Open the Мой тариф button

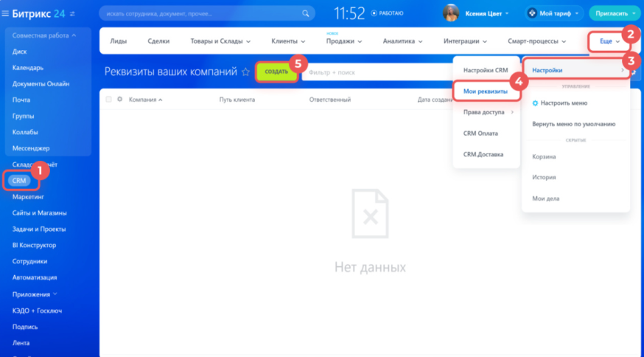[x=554, y=13]
